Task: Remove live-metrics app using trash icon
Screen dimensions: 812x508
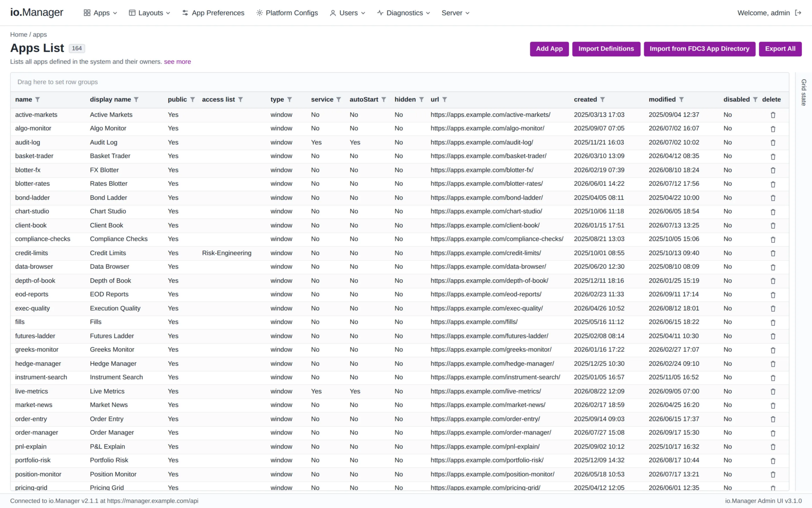Action: pos(773,392)
